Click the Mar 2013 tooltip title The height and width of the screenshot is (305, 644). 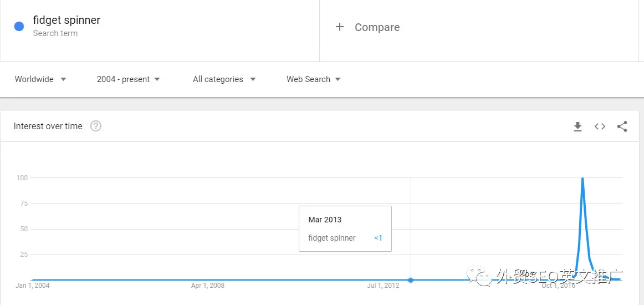(x=325, y=220)
